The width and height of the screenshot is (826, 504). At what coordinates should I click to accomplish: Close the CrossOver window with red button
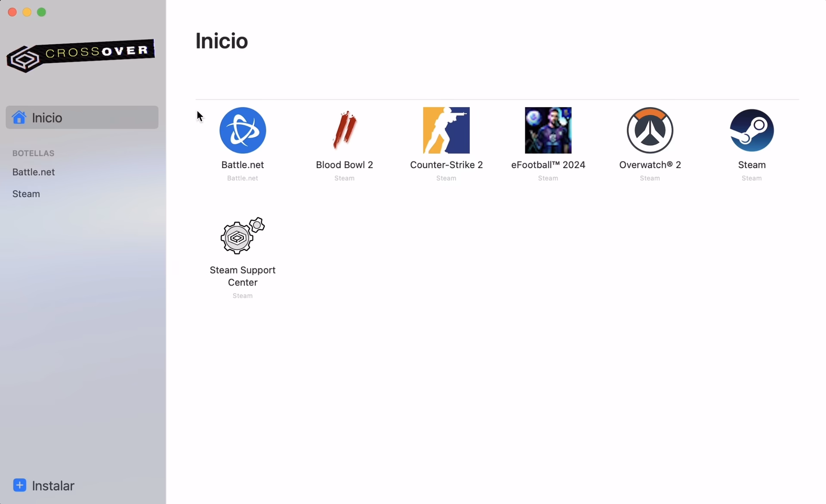[x=12, y=12]
